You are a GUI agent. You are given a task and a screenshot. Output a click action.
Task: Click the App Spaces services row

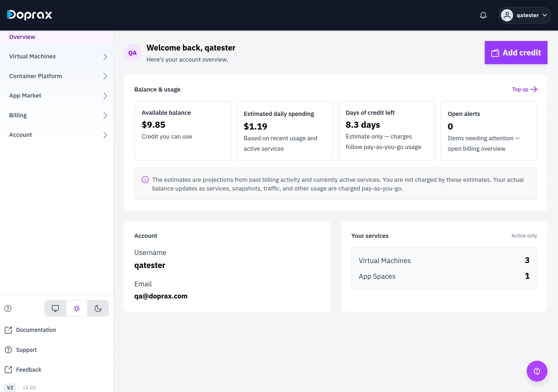(444, 276)
